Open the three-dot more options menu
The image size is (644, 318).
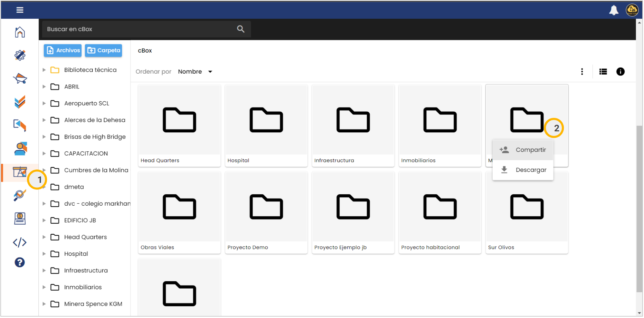click(x=582, y=72)
